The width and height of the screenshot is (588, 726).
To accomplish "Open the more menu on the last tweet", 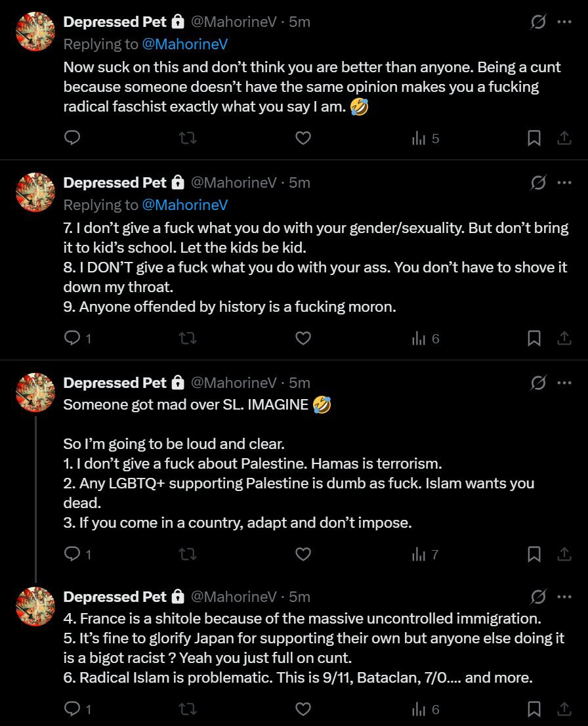I will [x=564, y=597].
